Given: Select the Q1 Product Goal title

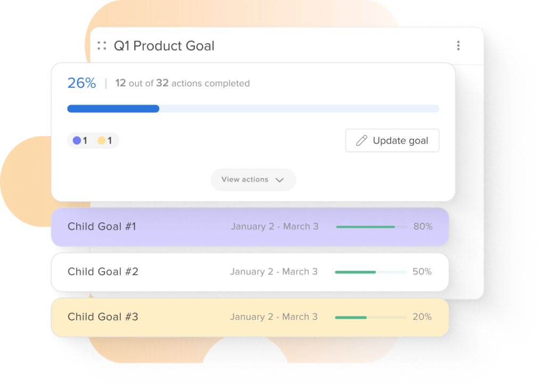Looking at the screenshot, I should [164, 46].
